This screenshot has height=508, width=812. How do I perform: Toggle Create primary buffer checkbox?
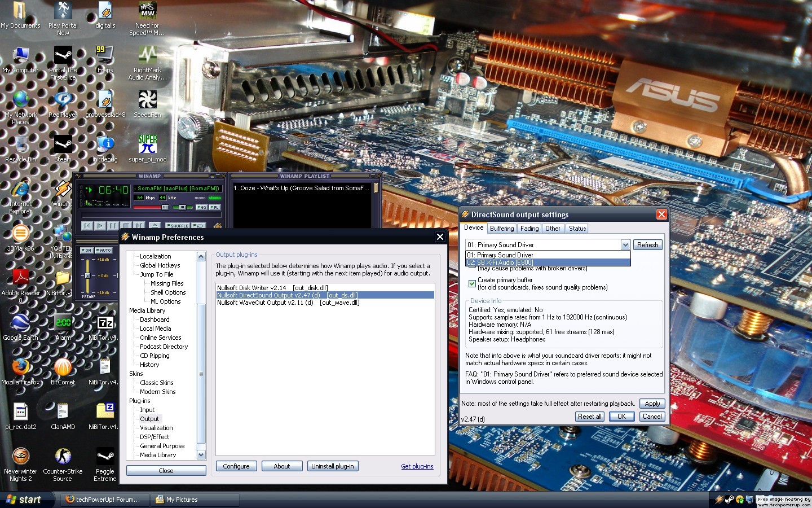[x=472, y=283]
